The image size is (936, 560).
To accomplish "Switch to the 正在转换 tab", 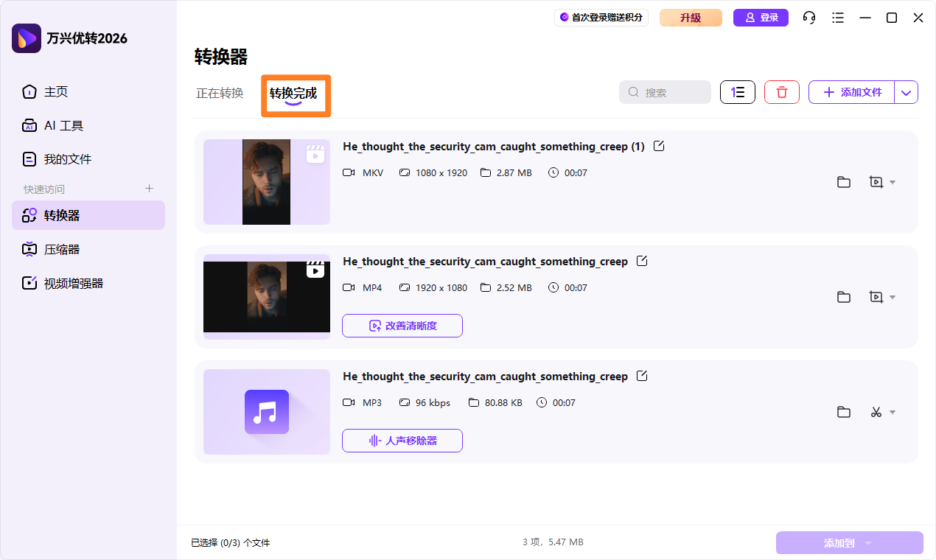I will tap(220, 93).
